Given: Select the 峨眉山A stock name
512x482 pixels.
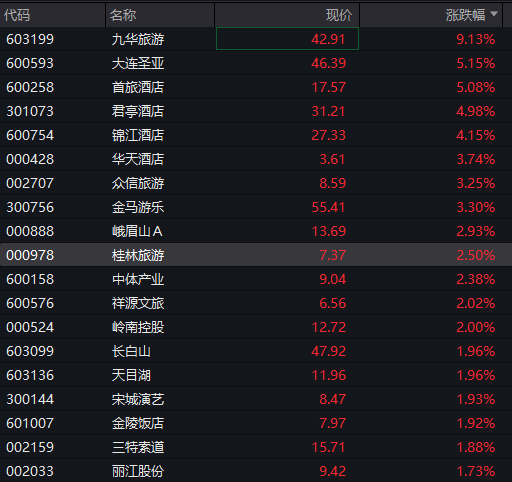Looking at the screenshot, I should tap(137, 231).
